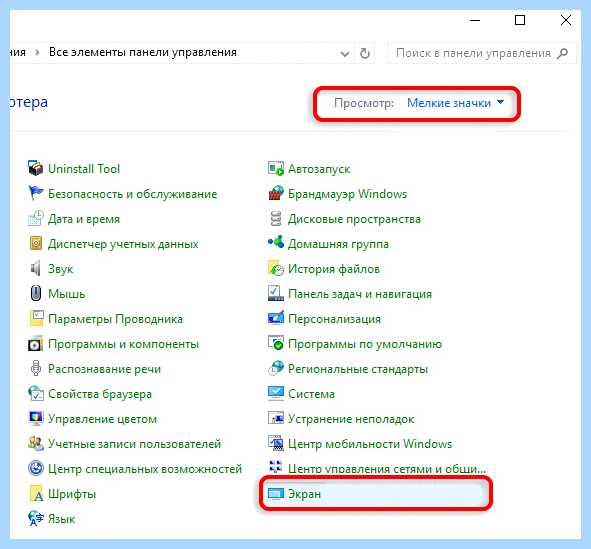
Task: Click the search magnifier icon
Action: pyautogui.click(x=562, y=53)
